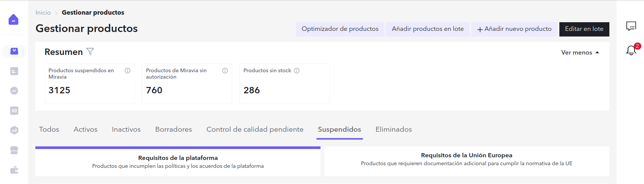Click the Miravia home logo icon
644x184 pixels.
[x=14, y=20]
